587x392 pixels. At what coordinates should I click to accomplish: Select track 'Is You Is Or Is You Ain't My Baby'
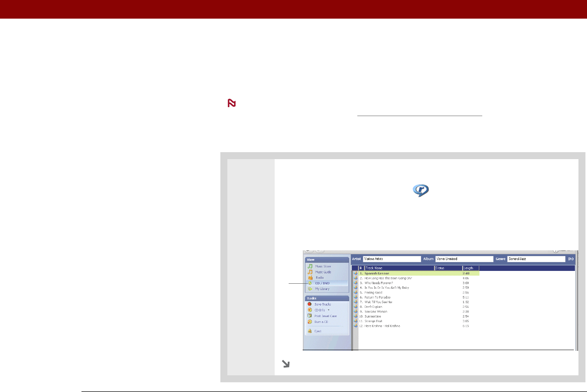386,288
